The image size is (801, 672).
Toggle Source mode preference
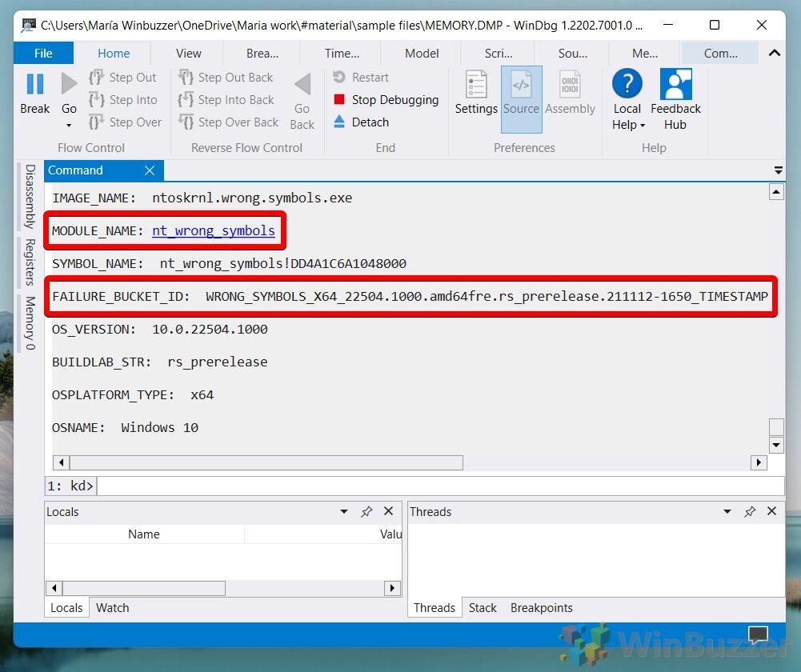point(521,99)
